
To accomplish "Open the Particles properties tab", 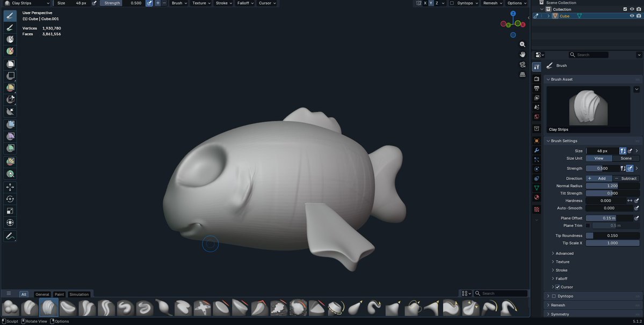I will point(537,160).
